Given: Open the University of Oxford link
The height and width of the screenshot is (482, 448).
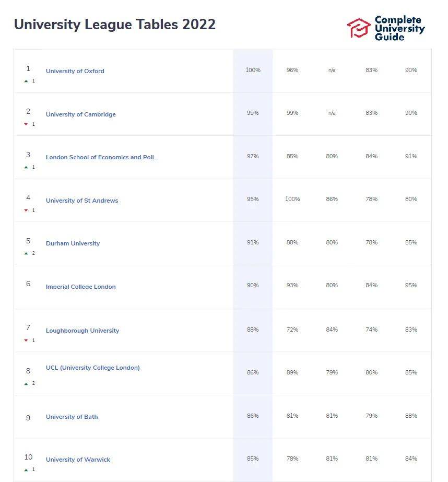Looking at the screenshot, I should tap(75, 71).
